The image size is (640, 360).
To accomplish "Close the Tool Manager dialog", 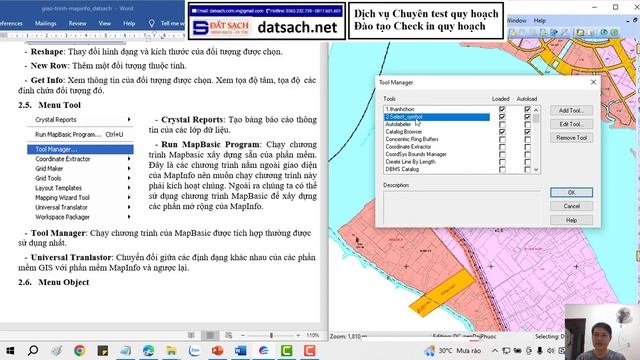I will point(593,82).
